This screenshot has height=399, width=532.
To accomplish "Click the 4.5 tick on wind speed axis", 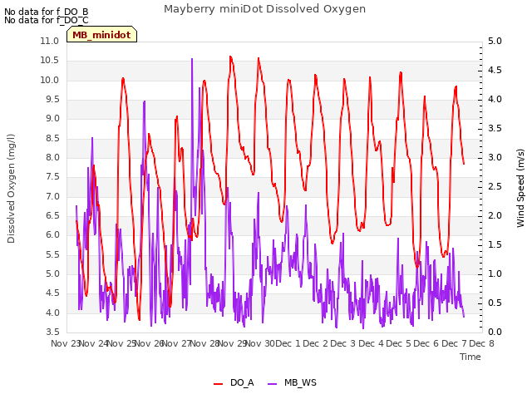I will (x=495, y=70).
